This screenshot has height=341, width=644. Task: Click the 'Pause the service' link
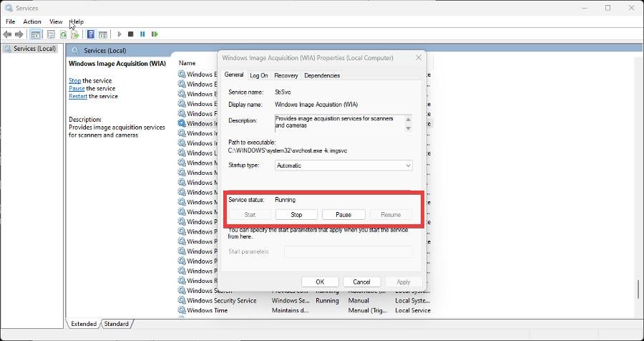click(77, 88)
